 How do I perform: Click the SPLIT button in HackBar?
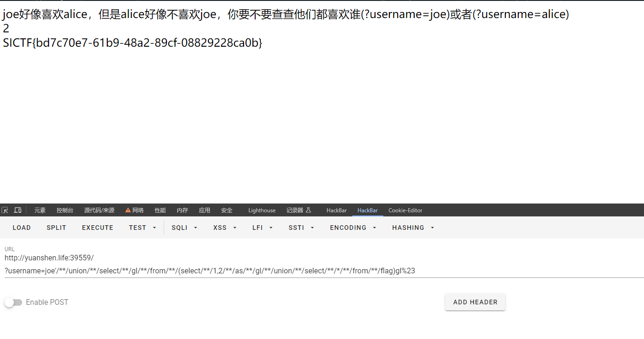[56, 228]
